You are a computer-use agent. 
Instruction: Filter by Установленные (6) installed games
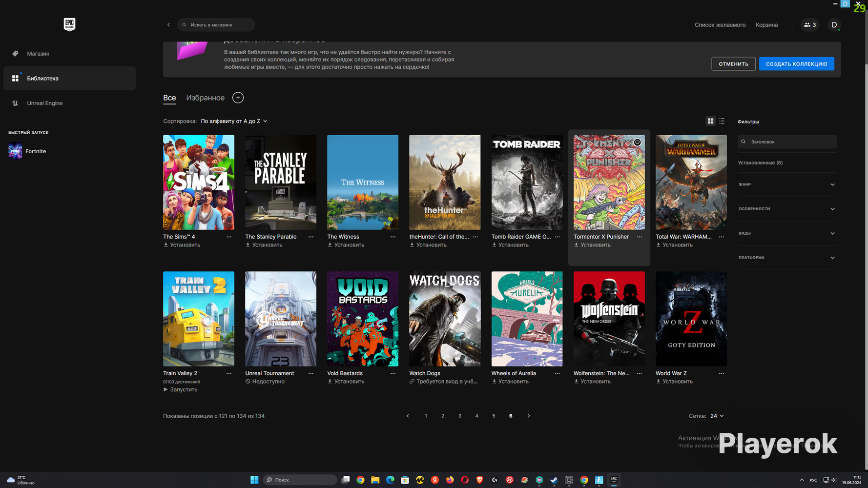(760, 163)
